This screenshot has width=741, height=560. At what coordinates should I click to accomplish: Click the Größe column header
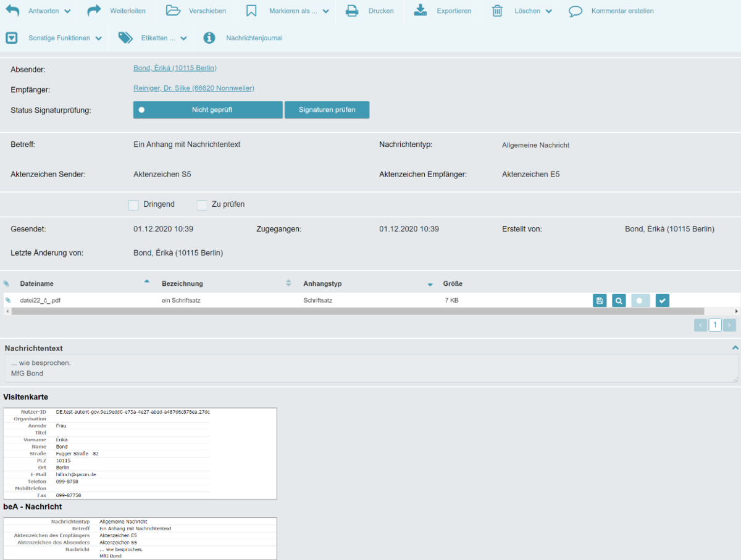[x=453, y=284]
